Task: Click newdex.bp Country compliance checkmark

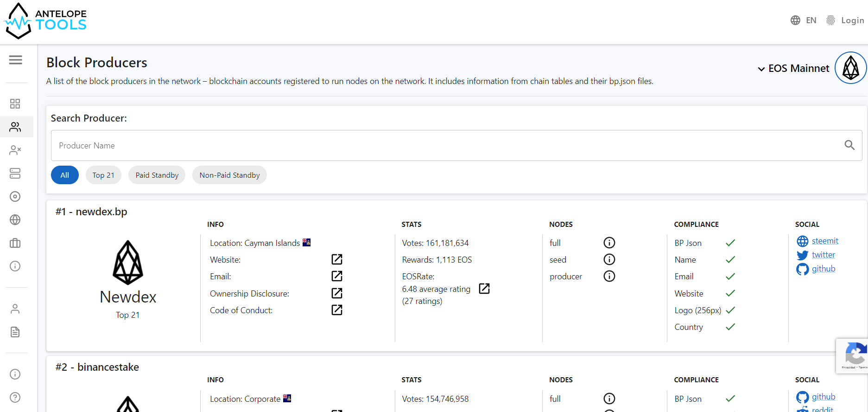Action: [730, 327]
